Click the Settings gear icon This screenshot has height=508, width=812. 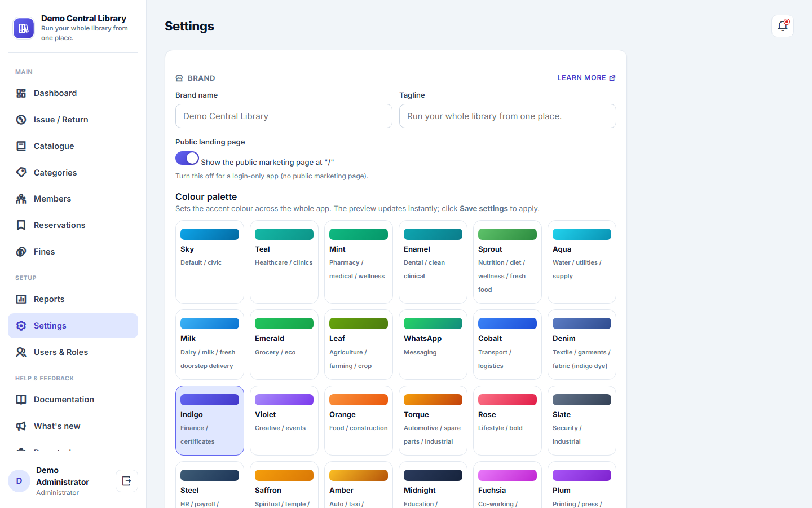[x=21, y=326]
